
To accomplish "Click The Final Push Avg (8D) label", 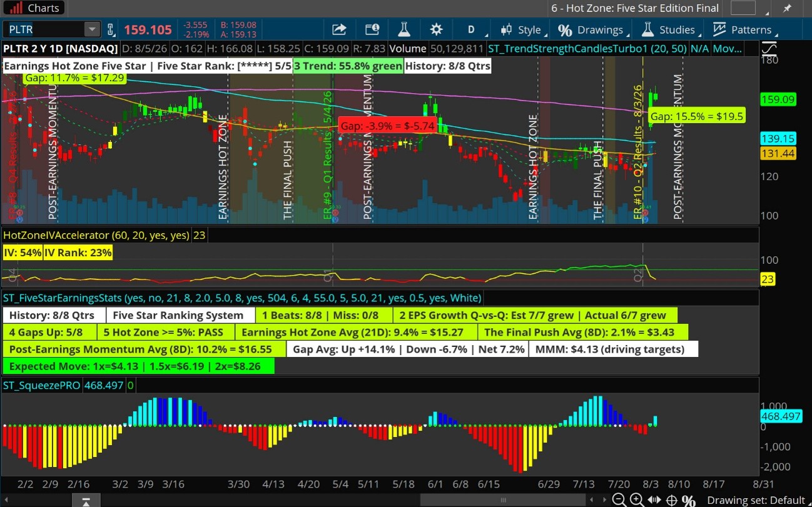I will point(583,332).
